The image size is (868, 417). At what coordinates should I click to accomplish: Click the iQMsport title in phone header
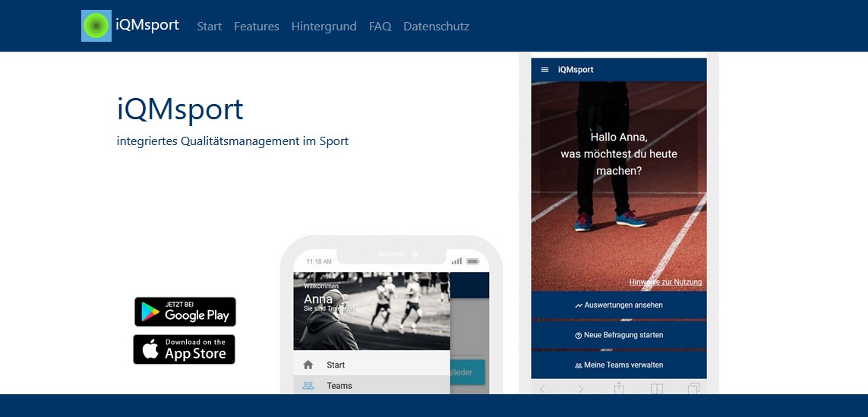(x=576, y=70)
